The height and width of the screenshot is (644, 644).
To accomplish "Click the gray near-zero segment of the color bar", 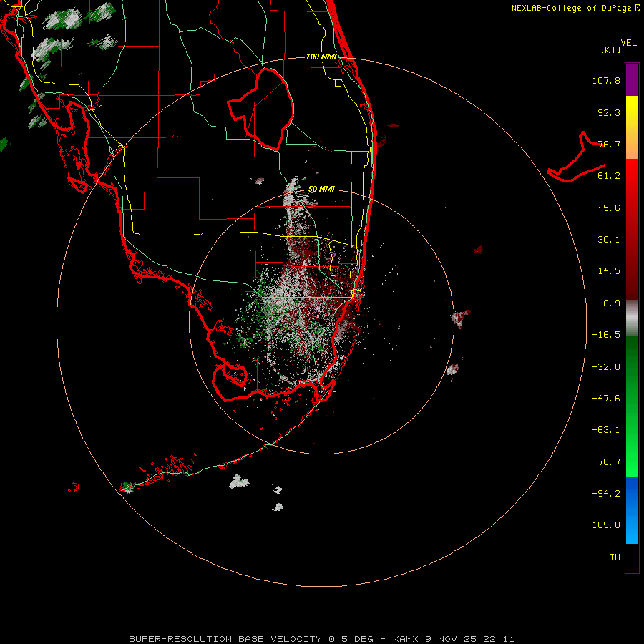I will tap(632, 318).
